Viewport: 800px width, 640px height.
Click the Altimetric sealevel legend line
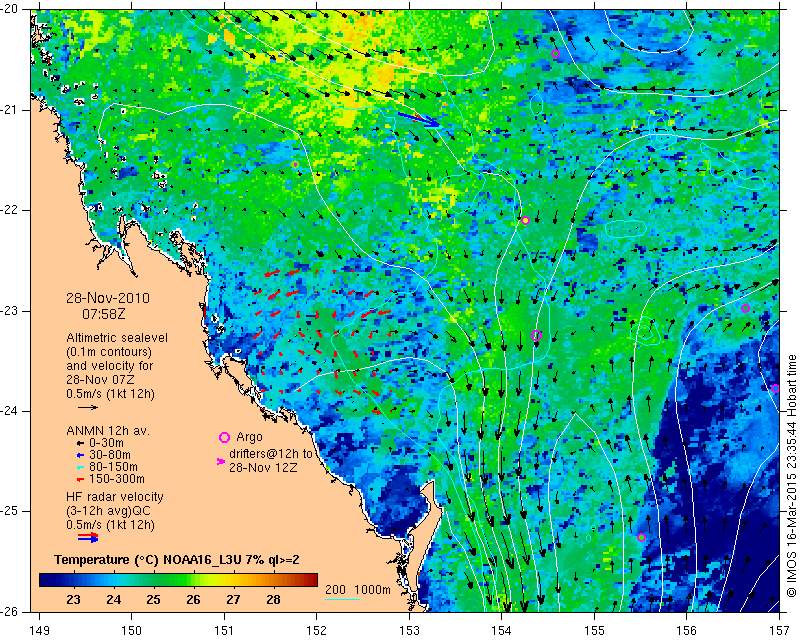pyautogui.click(x=117, y=338)
